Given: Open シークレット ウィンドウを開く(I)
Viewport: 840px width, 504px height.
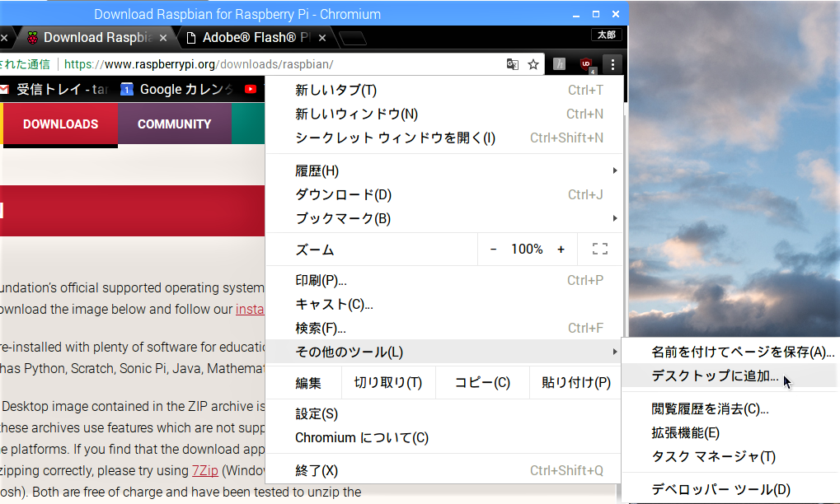Looking at the screenshot, I should tap(444, 138).
